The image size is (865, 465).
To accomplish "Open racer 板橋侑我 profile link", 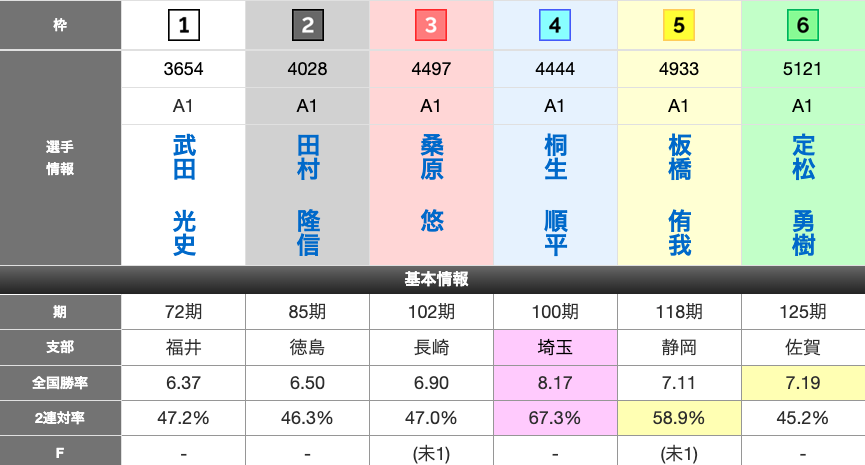I will click(x=679, y=195).
